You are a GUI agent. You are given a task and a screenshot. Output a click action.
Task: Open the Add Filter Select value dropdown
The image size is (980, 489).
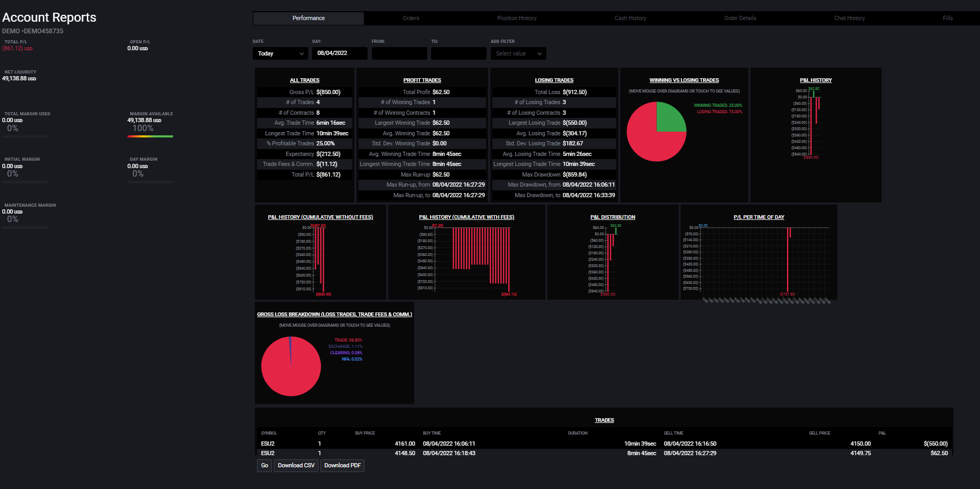(518, 53)
